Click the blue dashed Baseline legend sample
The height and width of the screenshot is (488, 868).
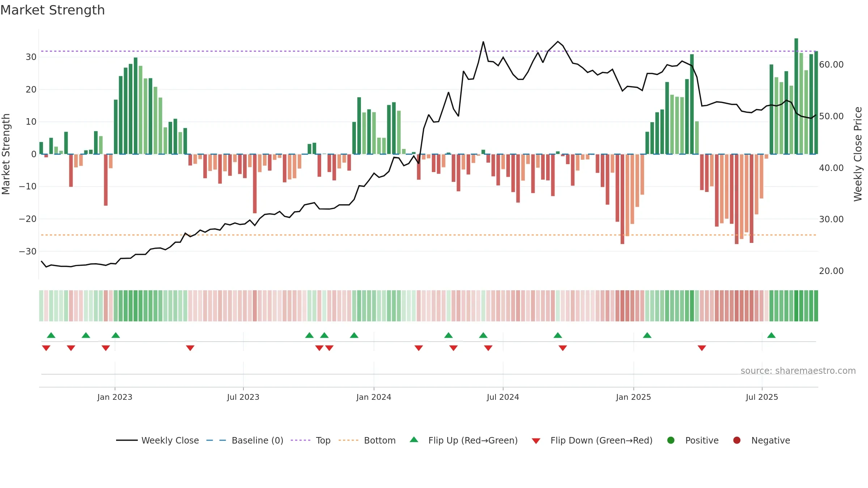click(x=216, y=440)
